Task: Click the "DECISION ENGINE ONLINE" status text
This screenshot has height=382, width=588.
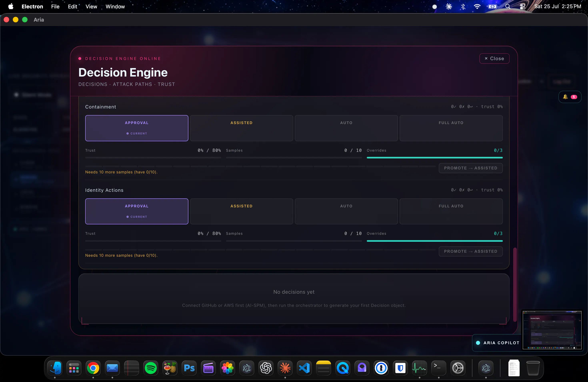Action: point(123,59)
